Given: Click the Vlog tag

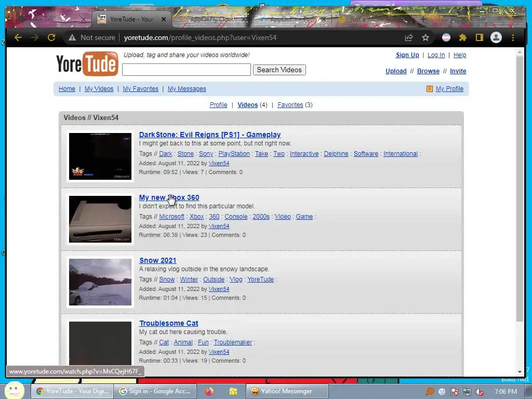Looking at the screenshot, I should click(236, 279).
